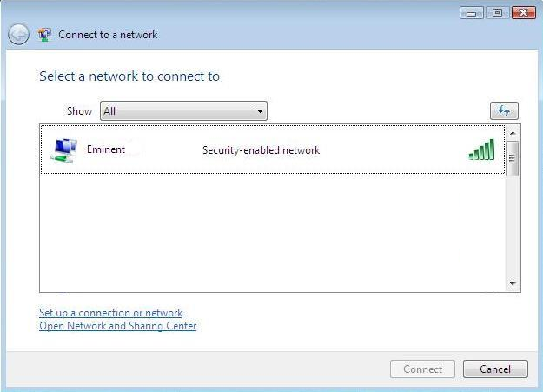
Task: Open the Show dropdown set to All
Action: tap(183, 111)
